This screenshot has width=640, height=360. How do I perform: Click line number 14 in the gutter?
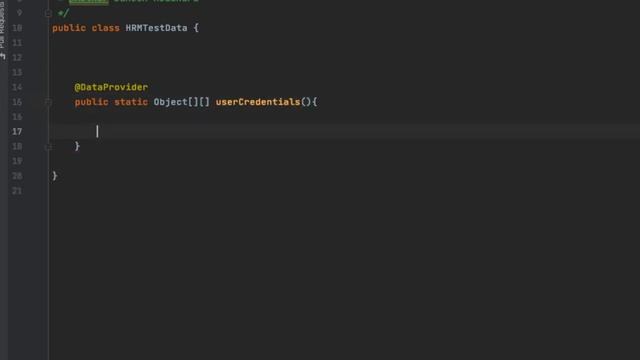point(17,87)
